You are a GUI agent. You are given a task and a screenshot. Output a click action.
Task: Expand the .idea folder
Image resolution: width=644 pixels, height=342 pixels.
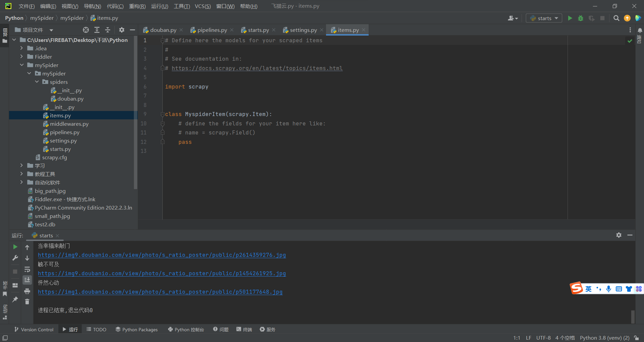(x=21, y=48)
